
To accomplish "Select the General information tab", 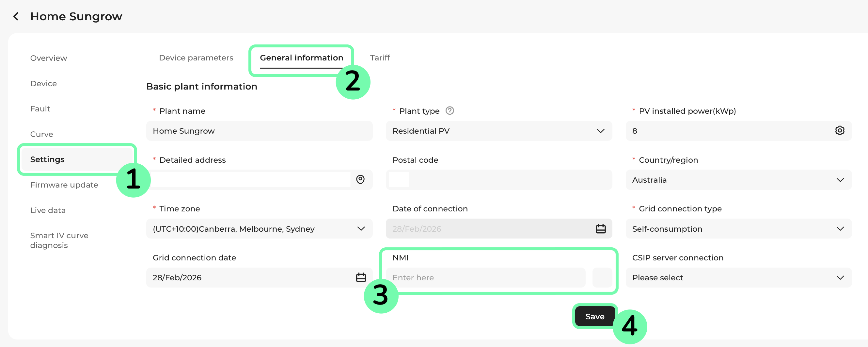I will click(301, 58).
